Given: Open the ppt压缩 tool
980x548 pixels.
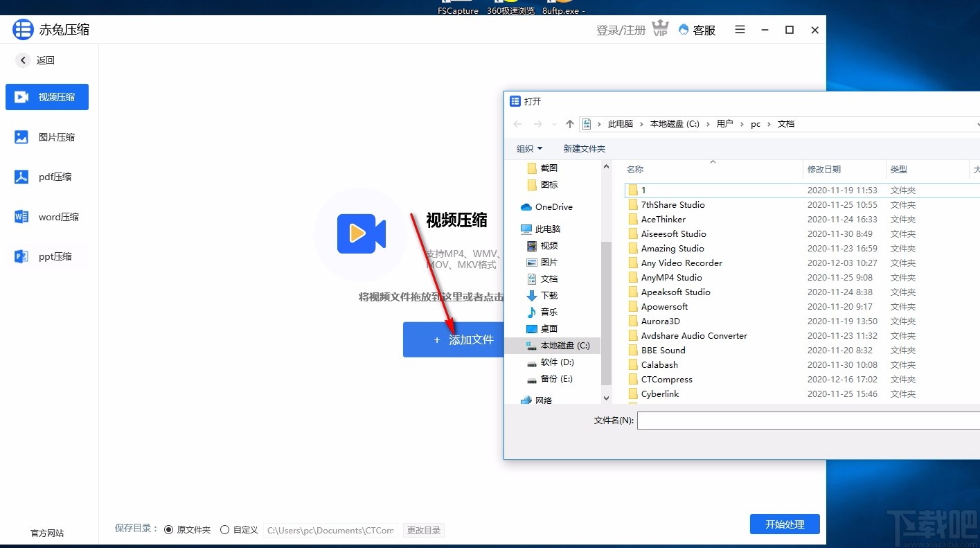Looking at the screenshot, I should [x=46, y=256].
